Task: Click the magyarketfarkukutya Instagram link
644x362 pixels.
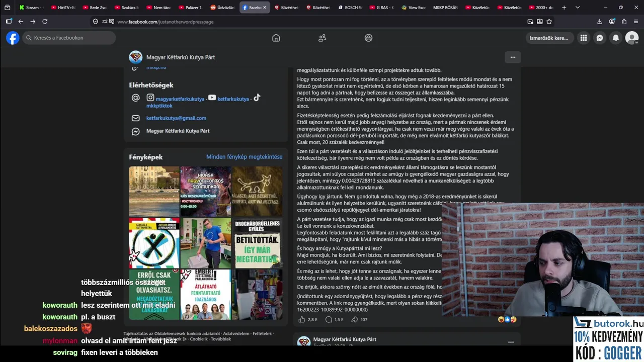Action: [180, 99]
